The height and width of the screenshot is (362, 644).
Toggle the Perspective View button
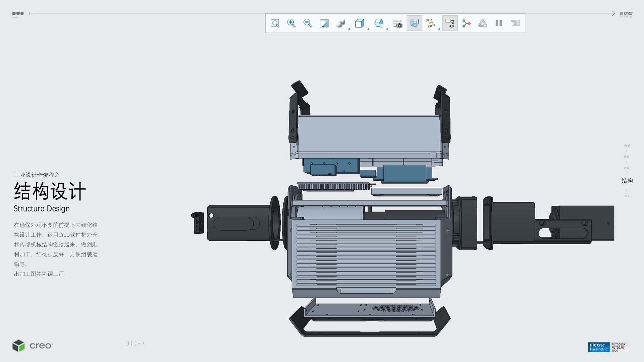pyautogui.click(x=414, y=23)
